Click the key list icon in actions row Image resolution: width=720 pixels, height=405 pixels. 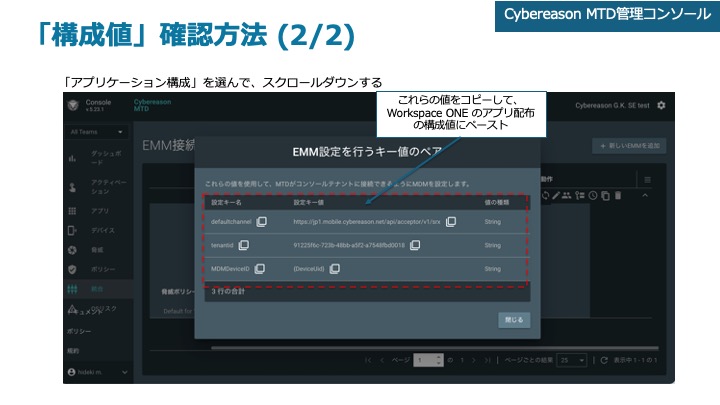pyautogui.click(x=580, y=196)
